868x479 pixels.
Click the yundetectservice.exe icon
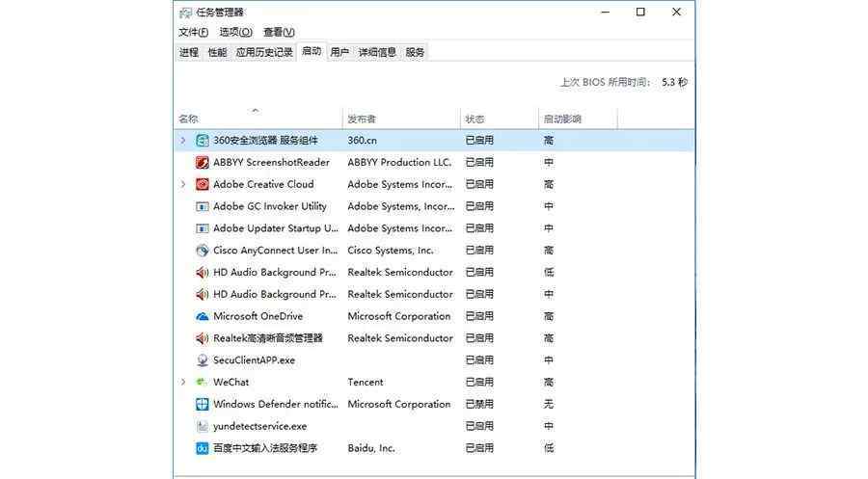coord(203,426)
